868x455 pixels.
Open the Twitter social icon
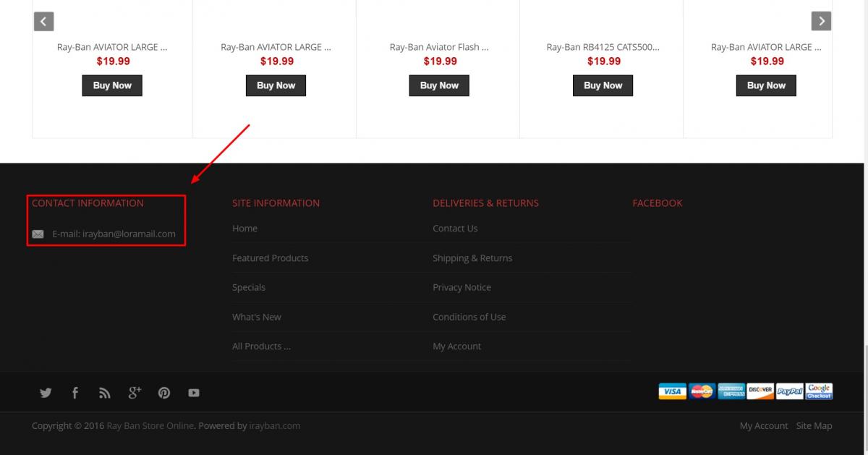46,393
